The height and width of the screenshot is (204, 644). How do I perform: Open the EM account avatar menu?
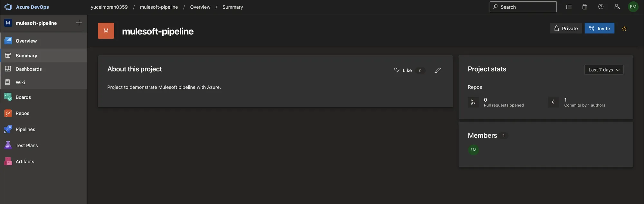click(633, 7)
